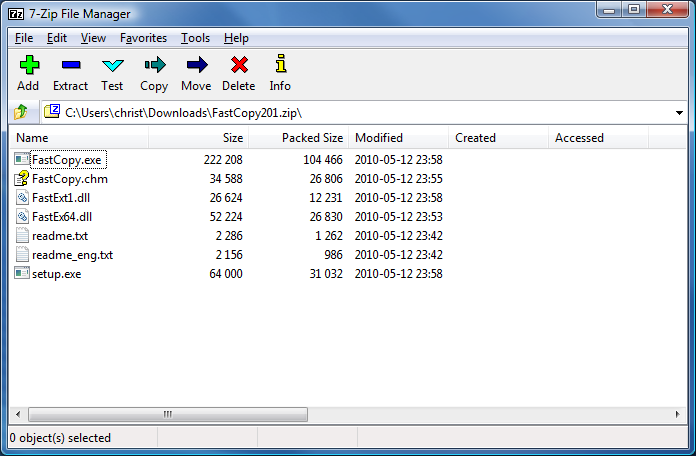The image size is (696, 456).
Task: Open the Tools menu
Action: (195, 38)
